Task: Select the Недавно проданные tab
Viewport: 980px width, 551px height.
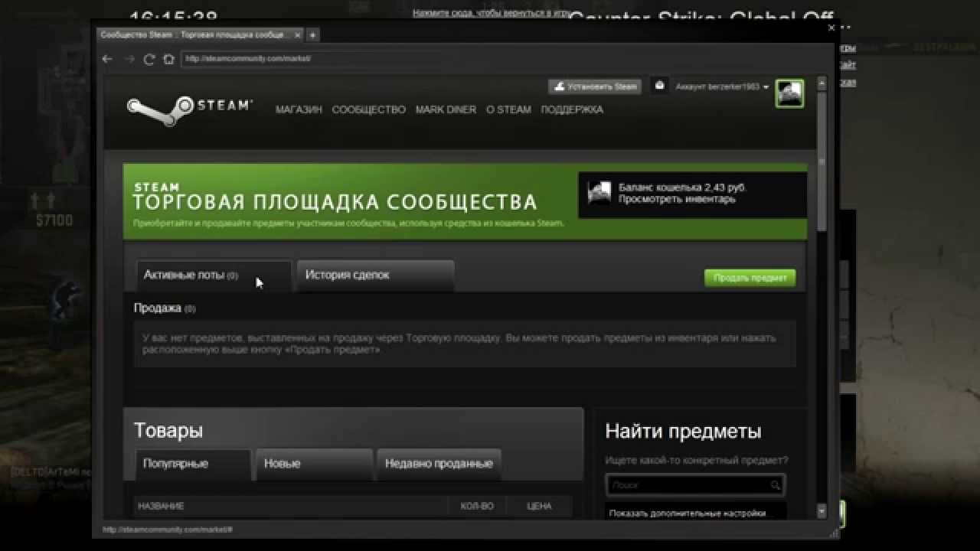Action: pyautogui.click(x=439, y=464)
